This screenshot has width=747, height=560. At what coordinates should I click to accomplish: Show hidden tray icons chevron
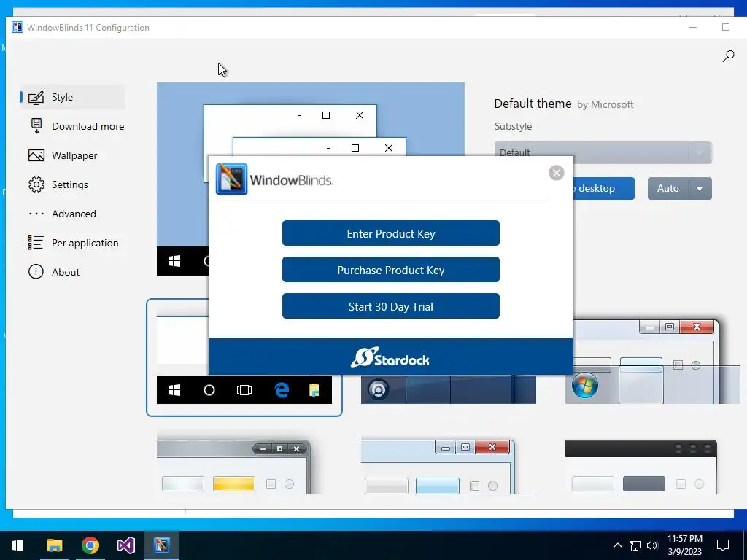point(617,545)
